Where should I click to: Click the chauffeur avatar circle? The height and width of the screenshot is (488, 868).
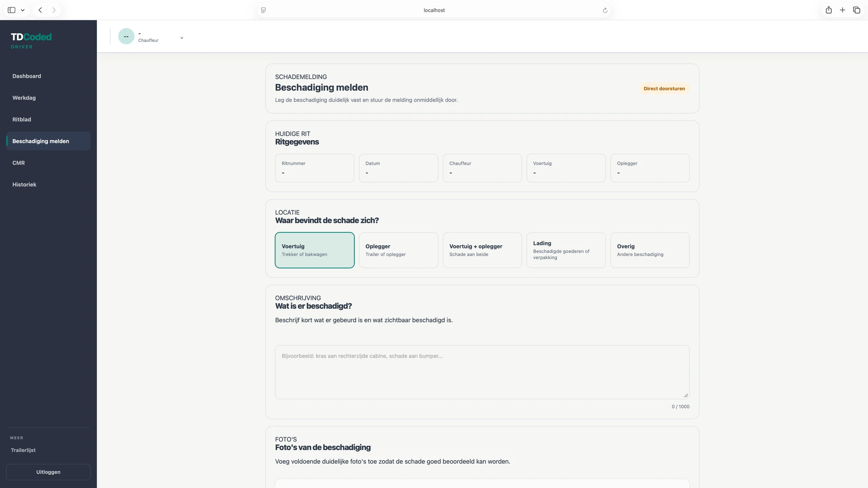tap(126, 36)
